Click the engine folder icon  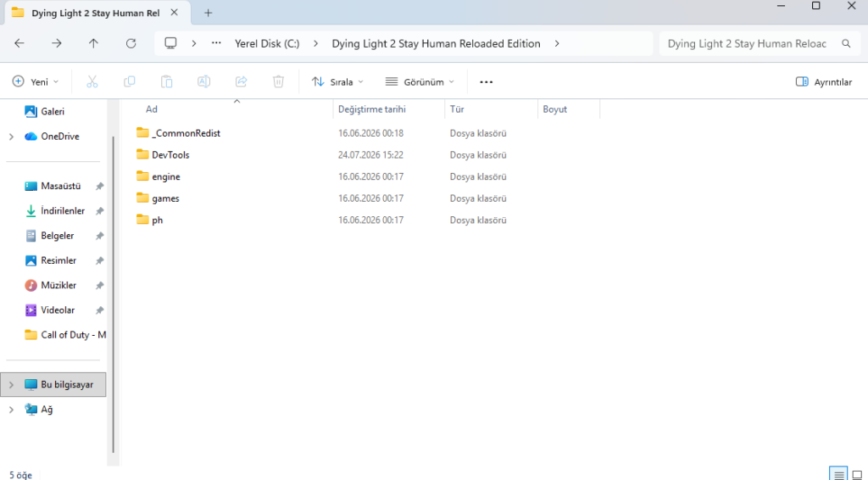coord(142,176)
